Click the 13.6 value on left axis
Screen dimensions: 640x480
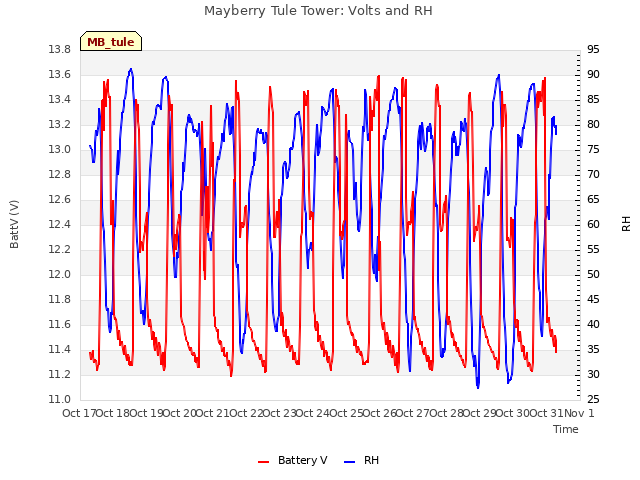point(60,74)
